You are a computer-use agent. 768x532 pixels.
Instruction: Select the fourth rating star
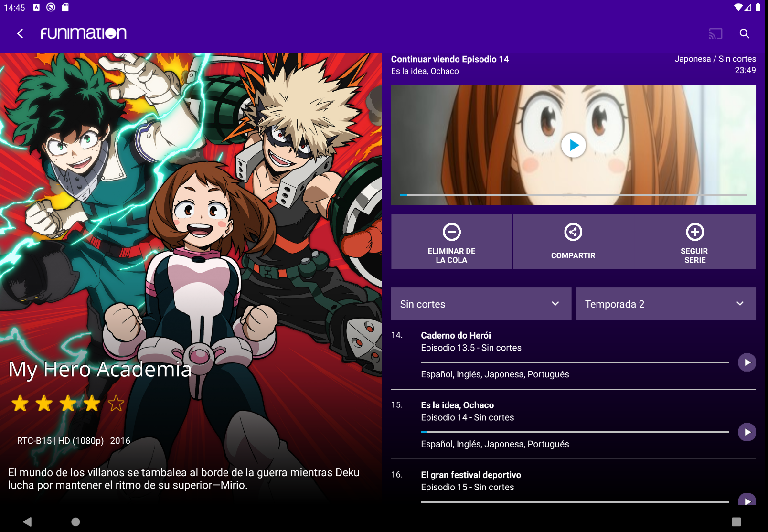[x=92, y=403]
